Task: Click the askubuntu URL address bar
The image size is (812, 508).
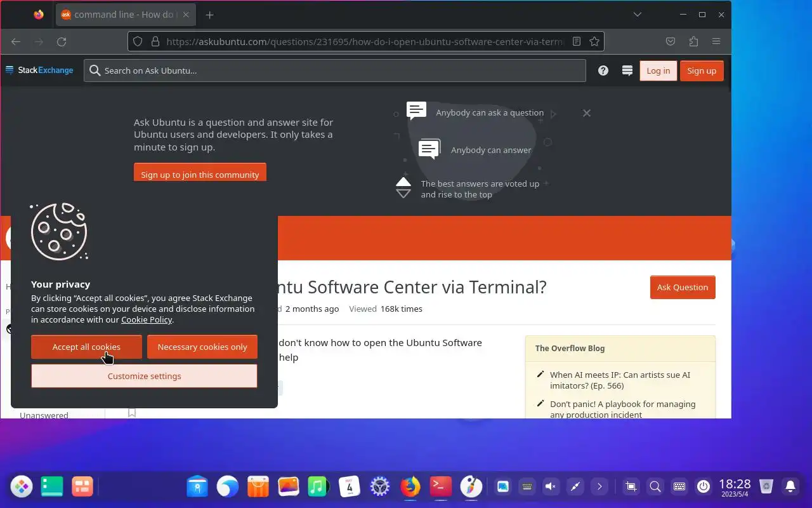Action: pos(365,42)
